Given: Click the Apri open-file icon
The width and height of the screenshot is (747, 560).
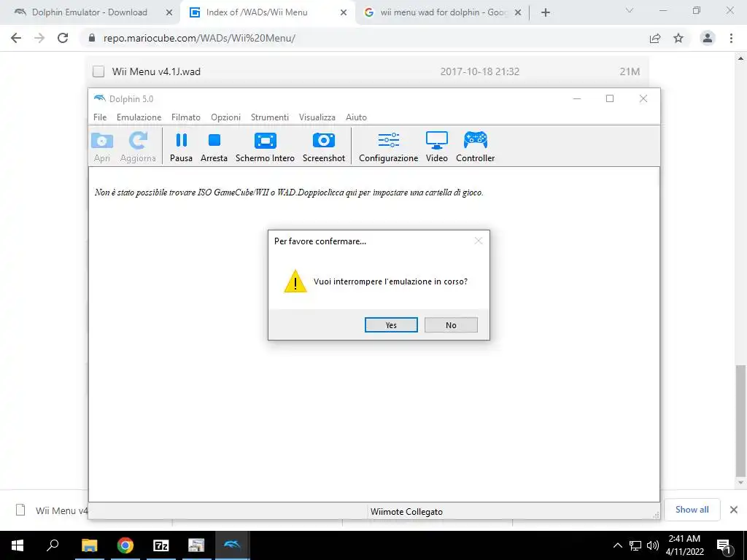Looking at the screenshot, I should coord(102,147).
